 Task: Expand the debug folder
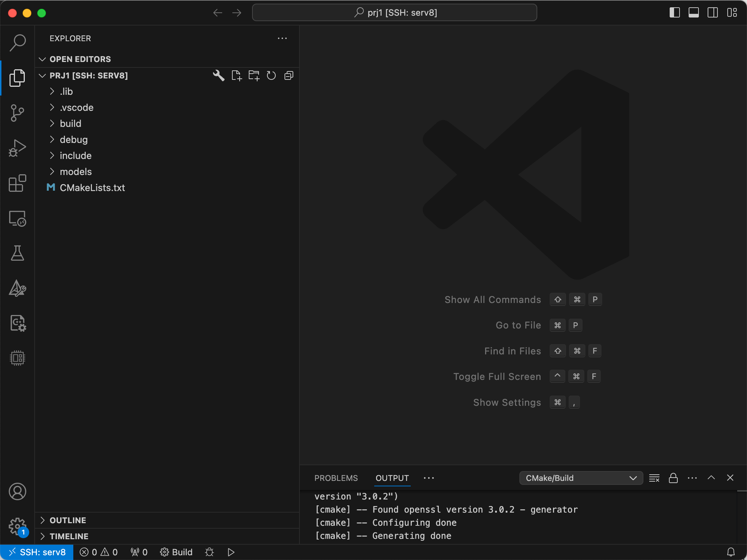point(167,140)
